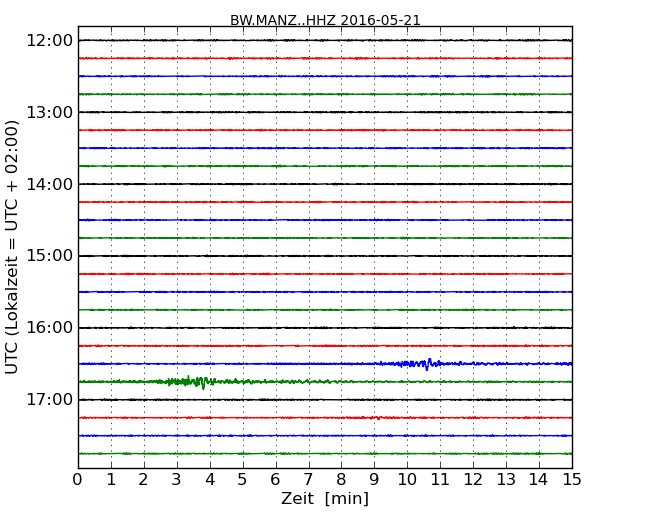Click the 12 minute tick label
Viewport: 650px width, 520px height.
coord(473,480)
